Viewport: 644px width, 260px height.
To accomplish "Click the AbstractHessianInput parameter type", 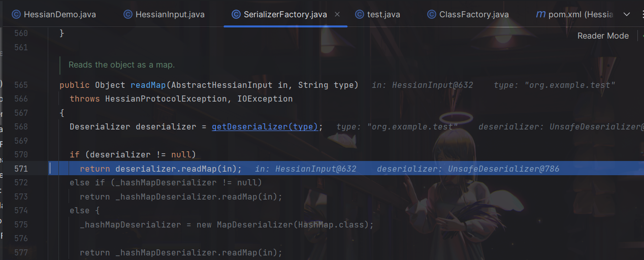I will coord(222,85).
